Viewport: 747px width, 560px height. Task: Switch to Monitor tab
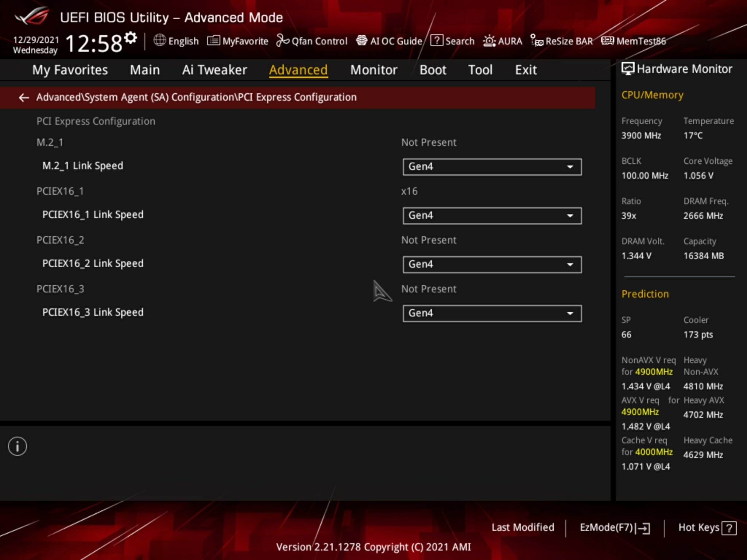(373, 70)
